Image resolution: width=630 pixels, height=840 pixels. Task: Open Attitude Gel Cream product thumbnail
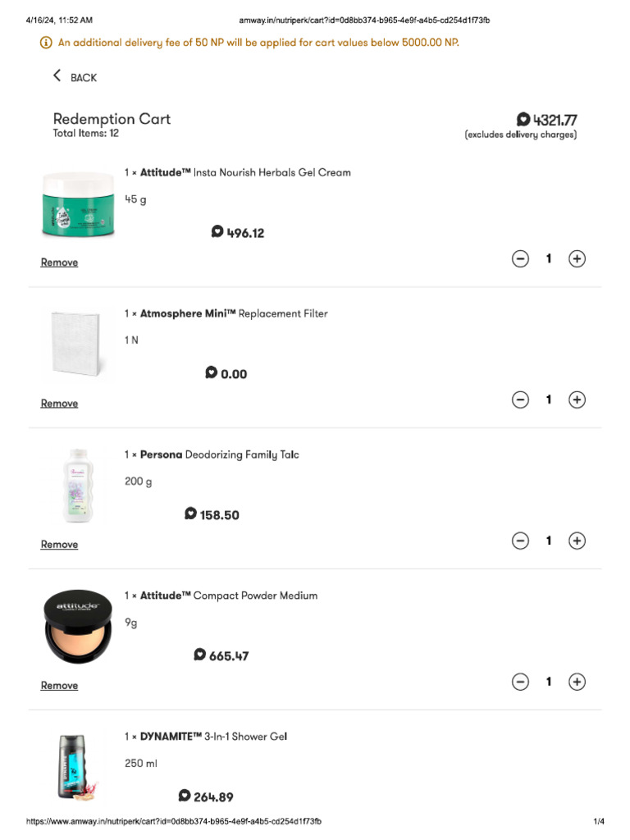pos(78,205)
